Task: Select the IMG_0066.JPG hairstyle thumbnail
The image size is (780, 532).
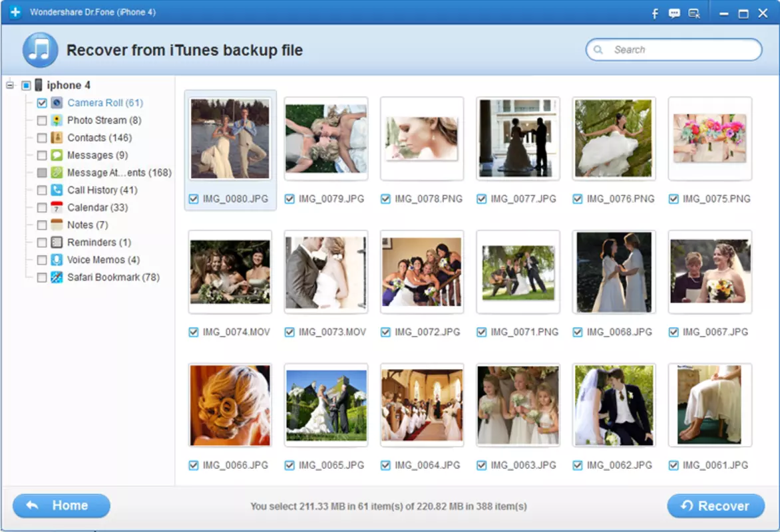Action: click(x=230, y=405)
